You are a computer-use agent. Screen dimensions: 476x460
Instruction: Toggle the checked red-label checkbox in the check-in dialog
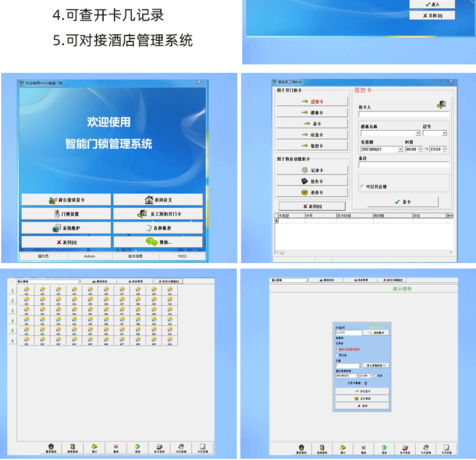pos(337,349)
